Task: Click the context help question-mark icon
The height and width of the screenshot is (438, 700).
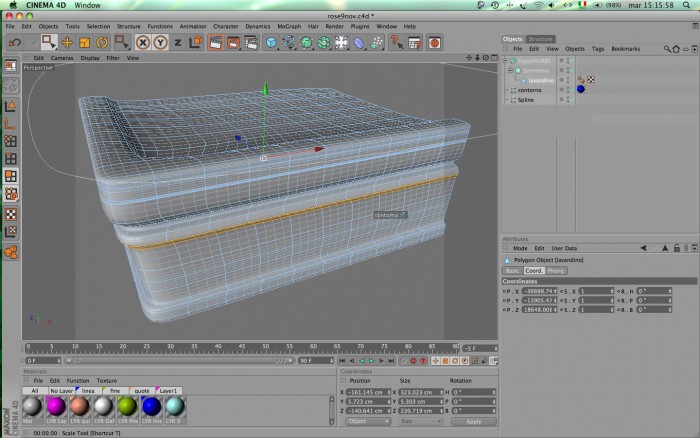Action: point(396,43)
